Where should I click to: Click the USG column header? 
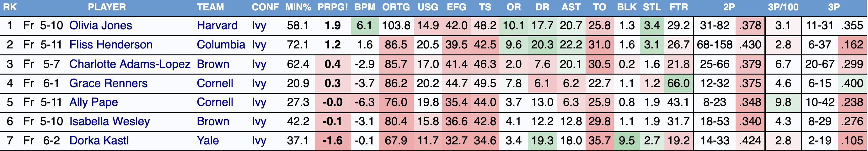[428, 8]
